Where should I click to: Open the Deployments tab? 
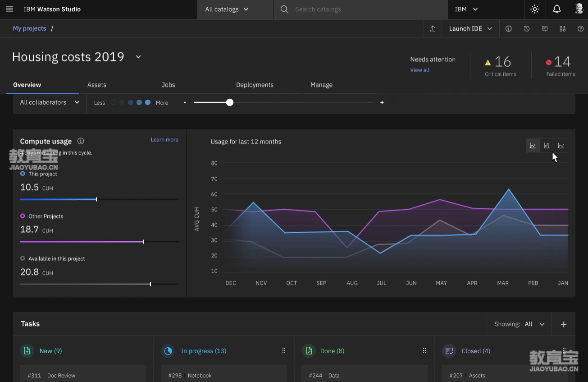[255, 85]
